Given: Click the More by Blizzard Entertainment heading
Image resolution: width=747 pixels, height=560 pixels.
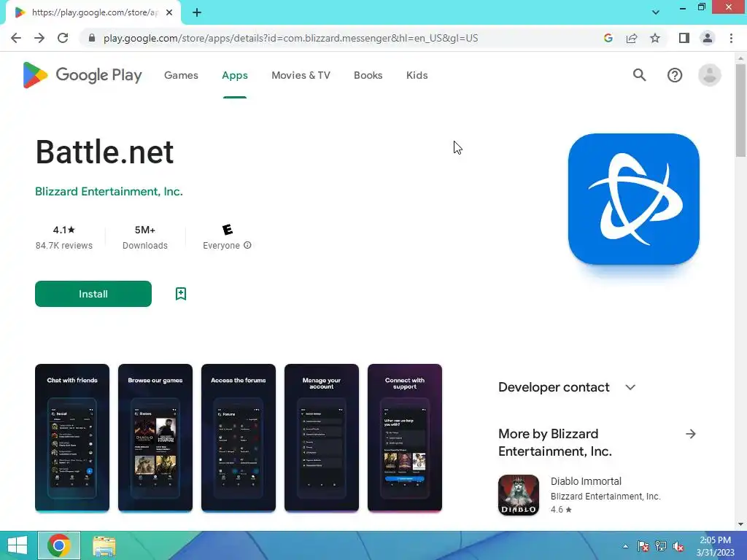Looking at the screenshot, I should pyautogui.click(x=555, y=443).
